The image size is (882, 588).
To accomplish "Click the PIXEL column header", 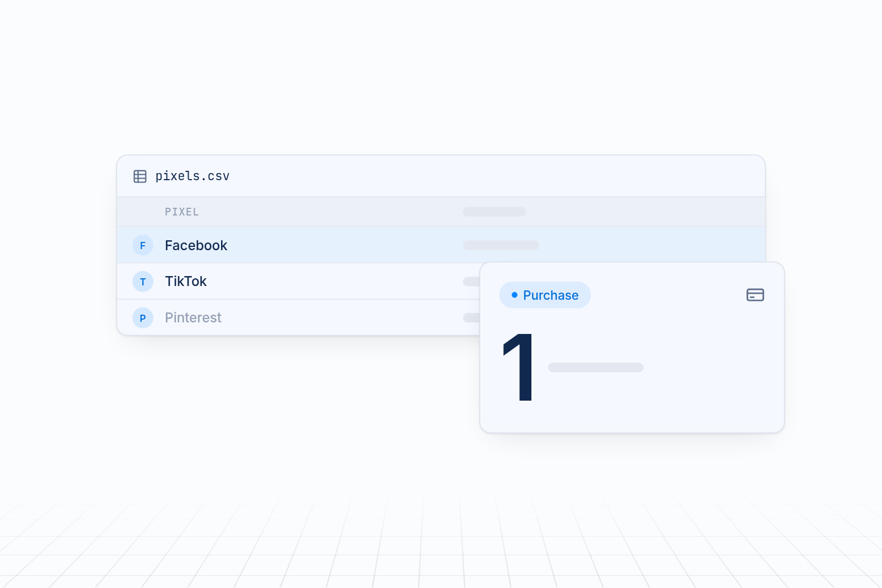I will pyautogui.click(x=182, y=212).
